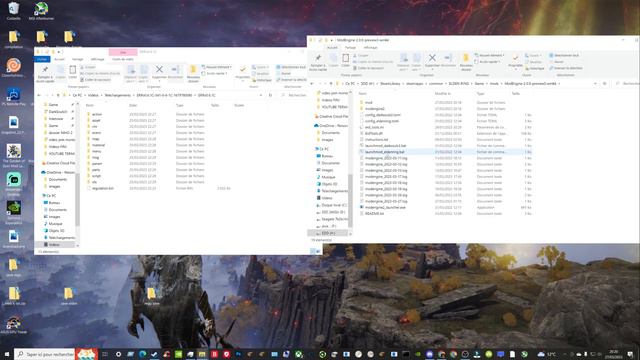Open Windows Start menu button
This screenshot has height=360, width=640.
pyautogui.click(x=7, y=354)
